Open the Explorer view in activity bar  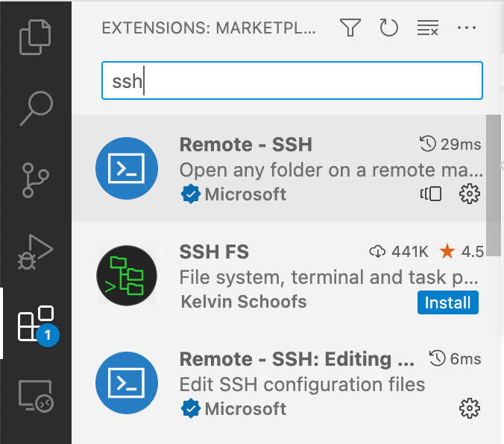coord(35,37)
